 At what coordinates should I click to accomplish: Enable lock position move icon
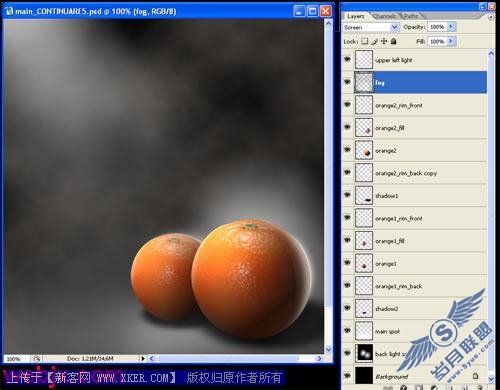pyautogui.click(x=384, y=41)
